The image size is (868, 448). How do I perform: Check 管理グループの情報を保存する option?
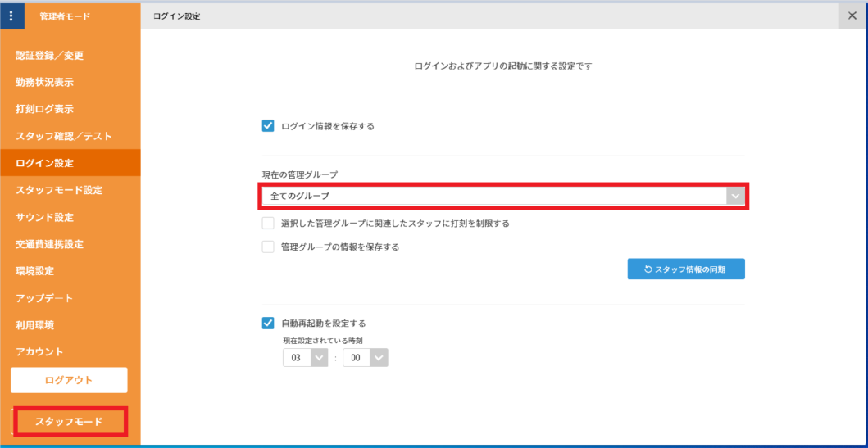268,247
